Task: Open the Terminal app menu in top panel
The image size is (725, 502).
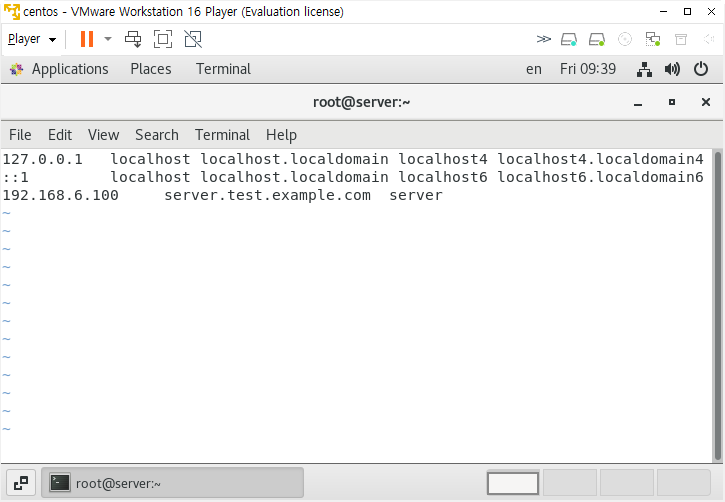Action: 223,69
